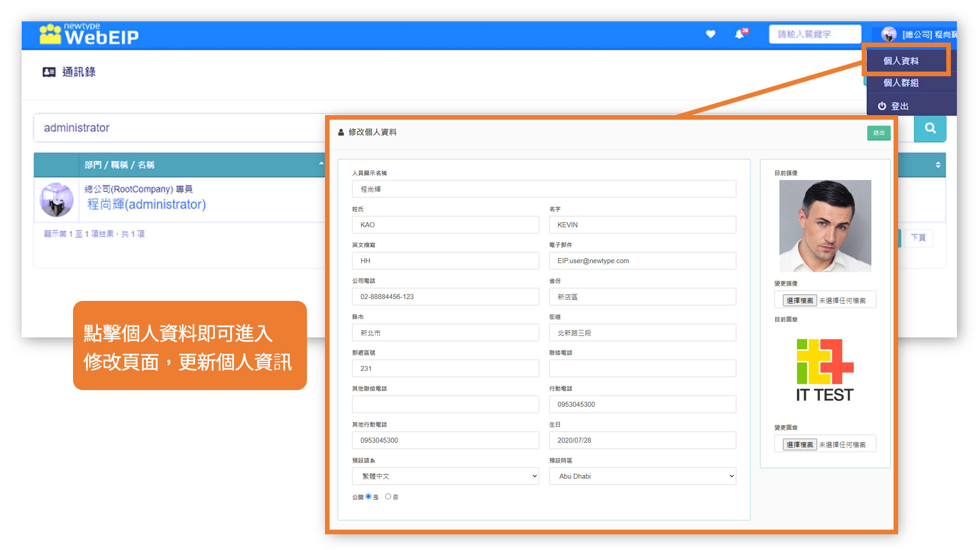
Task: Select 公開 radio option 否
Action: (388, 496)
